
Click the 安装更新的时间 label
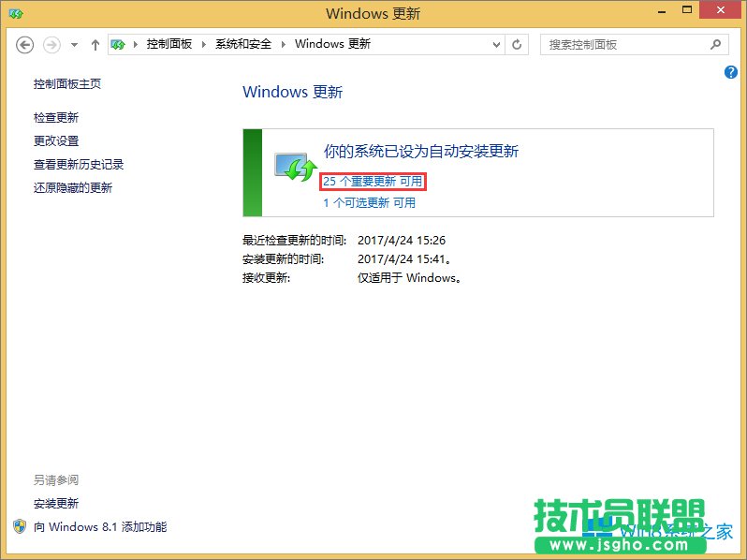(x=283, y=259)
